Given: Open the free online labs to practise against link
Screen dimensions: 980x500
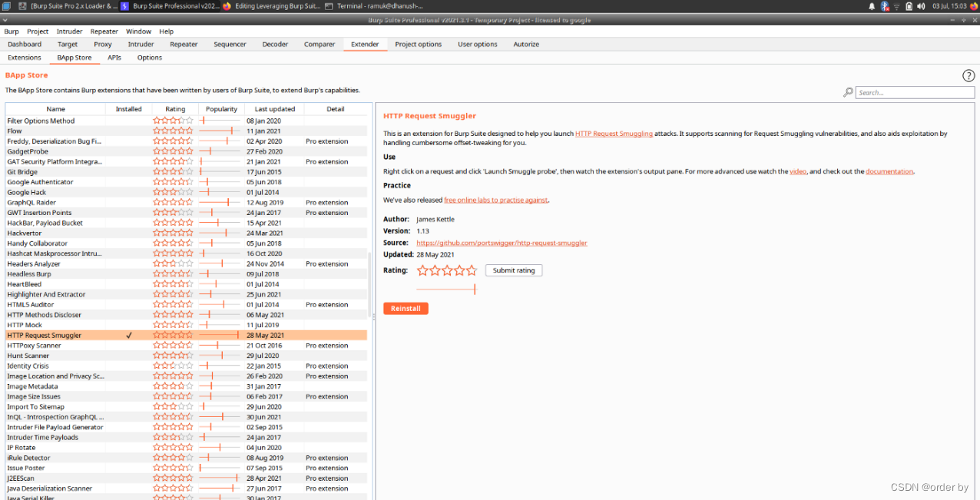Looking at the screenshot, I should click(x=496, y=200).
